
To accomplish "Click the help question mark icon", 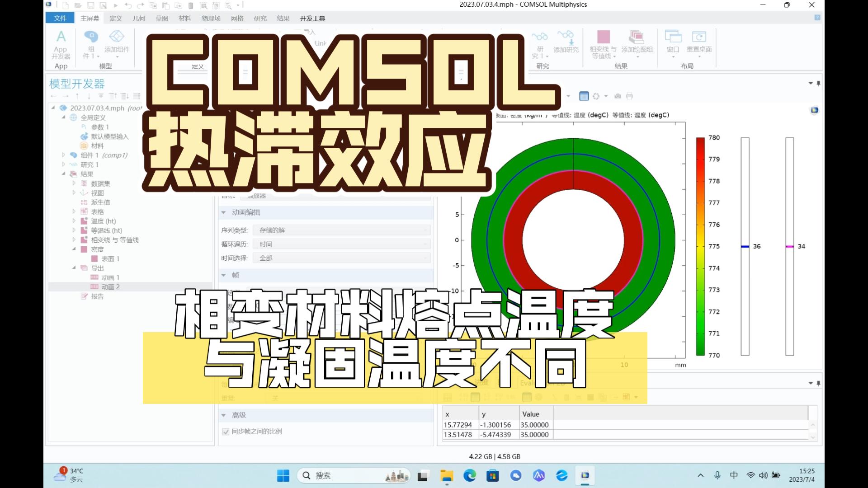I will coord(817,18).
